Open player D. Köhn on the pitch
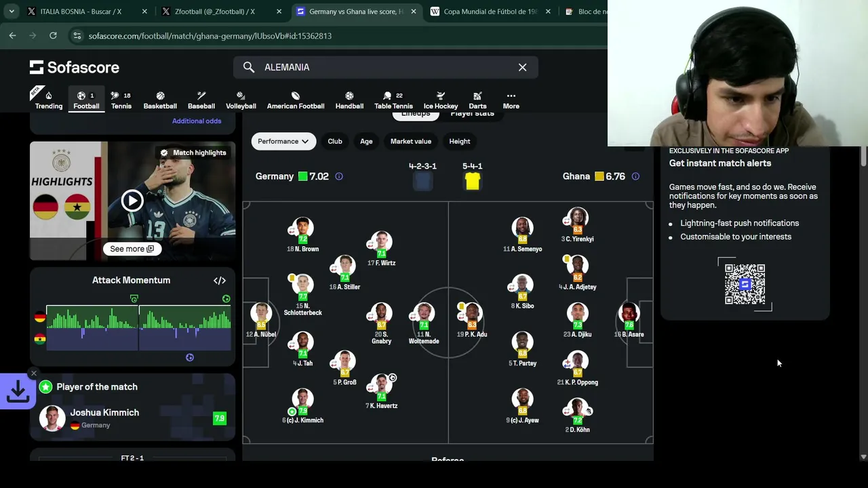 (x=578, y=415)
